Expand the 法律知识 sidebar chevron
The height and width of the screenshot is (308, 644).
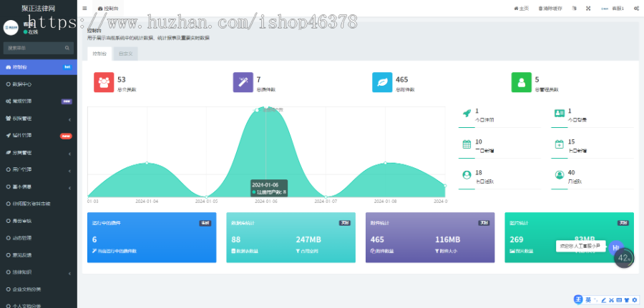(70, 273)
